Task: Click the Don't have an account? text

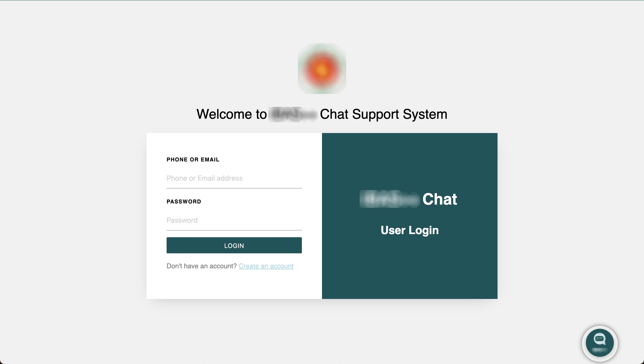Action: pos(201,266)
